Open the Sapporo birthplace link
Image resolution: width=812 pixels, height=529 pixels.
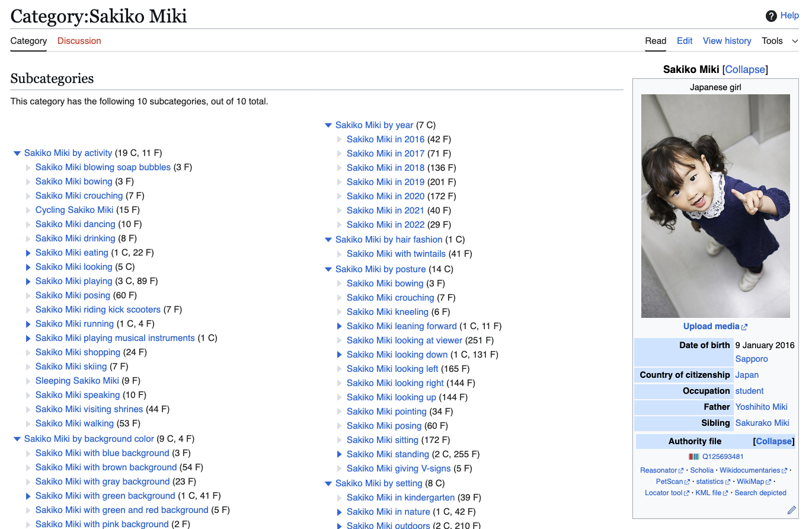tap(752, 359)
